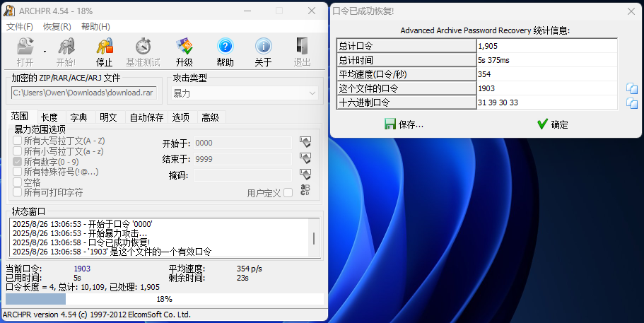This screenshot has height=323, width=644.
Task: Click the recovered password 1903 cell
Action: pyautogui.click(x=547, y=88)
